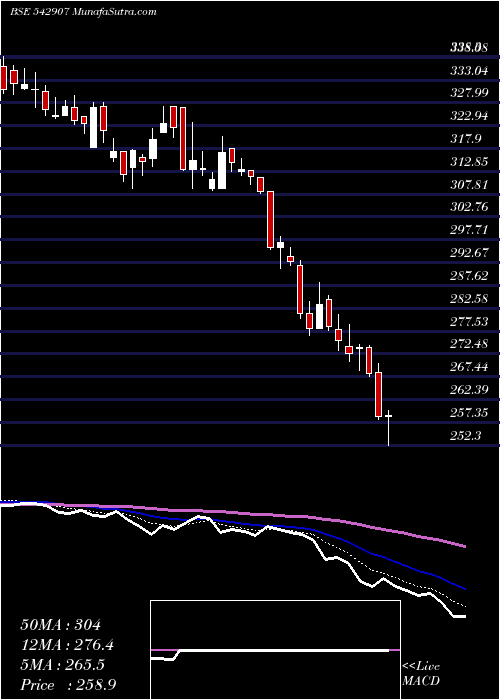Screen dimensions: 500x700
Task: Click the 307.81 price axis label
Action: pyautogui.click(x=469, y=184)
